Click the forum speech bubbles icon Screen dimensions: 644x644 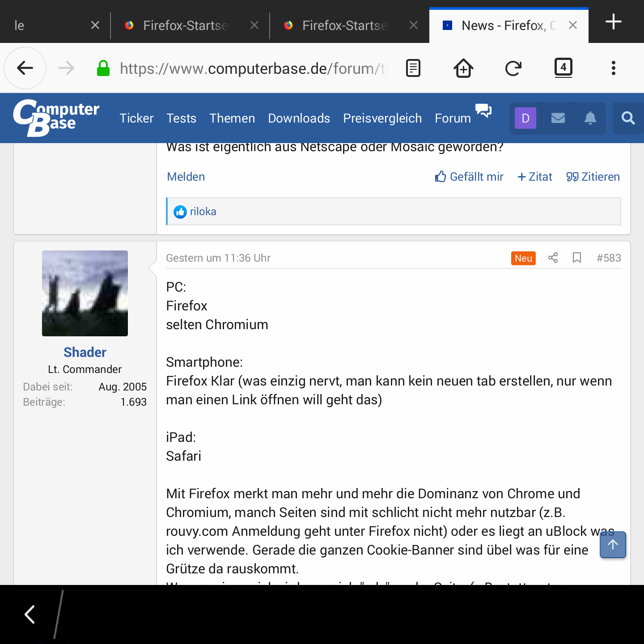[483, 110]
